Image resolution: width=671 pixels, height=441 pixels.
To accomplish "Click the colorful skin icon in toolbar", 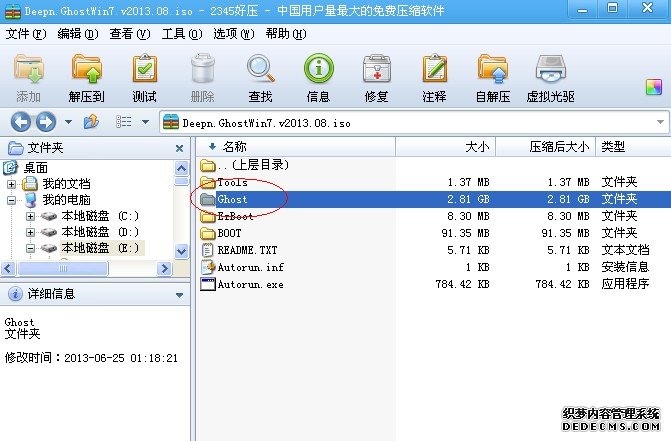I will tap(653, 87).
